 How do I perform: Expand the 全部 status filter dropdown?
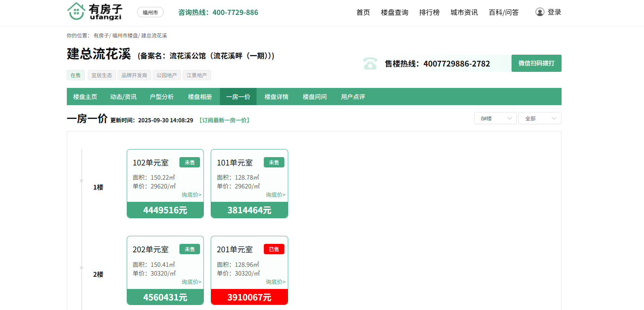click(x=539, y=118)
